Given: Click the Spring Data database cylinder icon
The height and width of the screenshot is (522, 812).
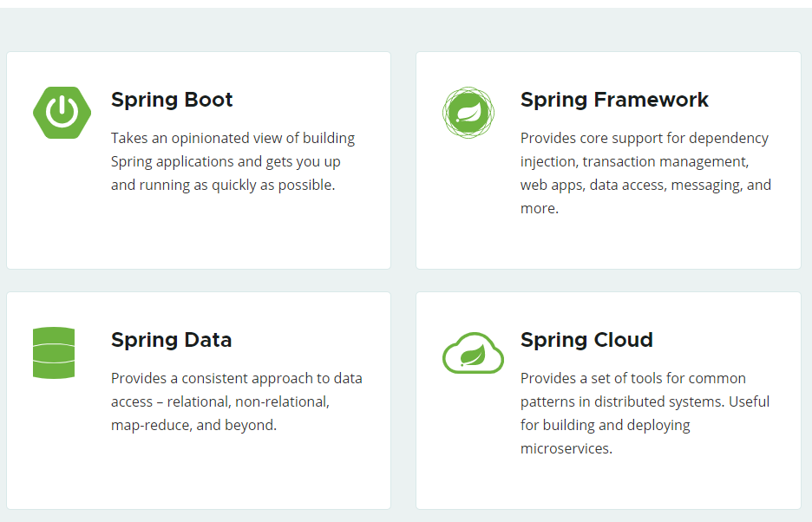Looking at the screenshot, I should point(54,352).
